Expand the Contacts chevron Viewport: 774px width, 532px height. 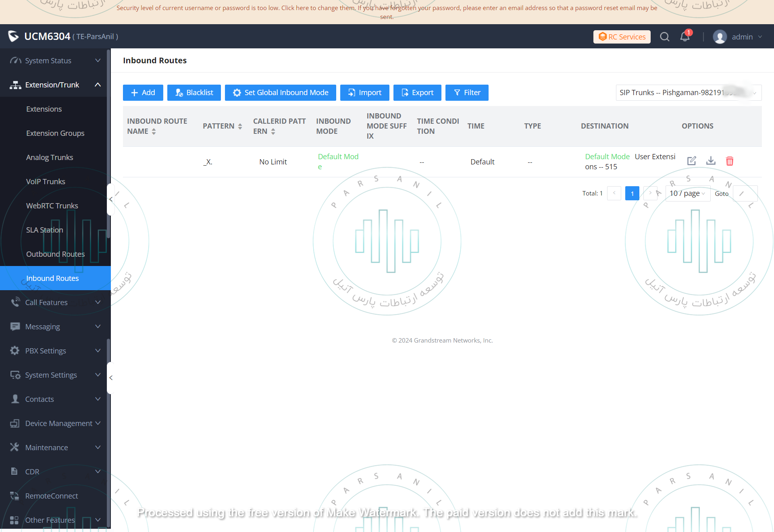click(98, 399)
